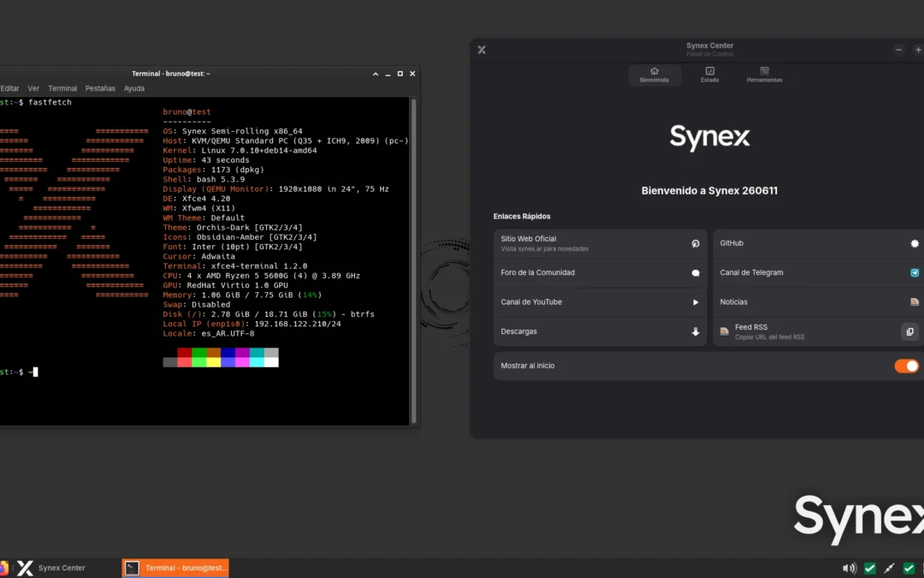
Task: Click the chat bubble icon on Foro de la Comunidad
Action: (x=696, y=273)
